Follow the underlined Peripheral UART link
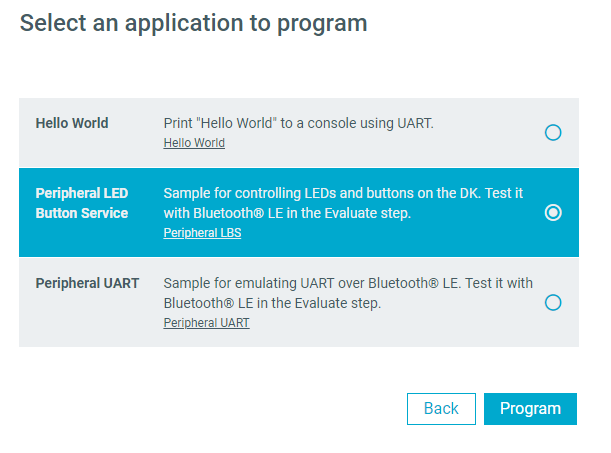This screenshot has width=611, height=453. pos(206,323)
